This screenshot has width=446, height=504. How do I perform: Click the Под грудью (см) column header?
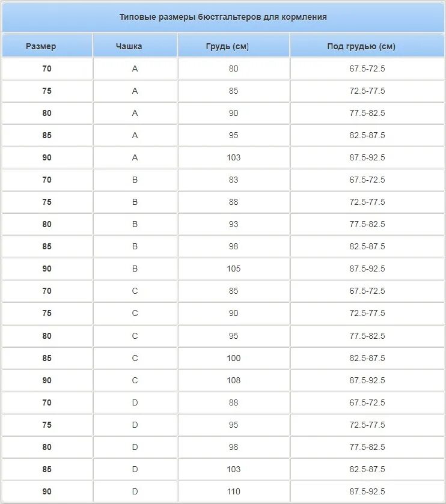coord(361,46)
